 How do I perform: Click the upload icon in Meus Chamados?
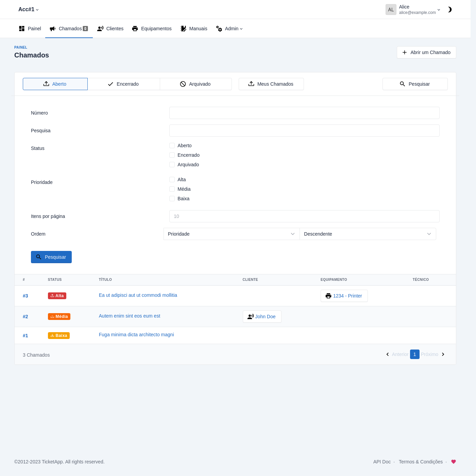[251, 84]
